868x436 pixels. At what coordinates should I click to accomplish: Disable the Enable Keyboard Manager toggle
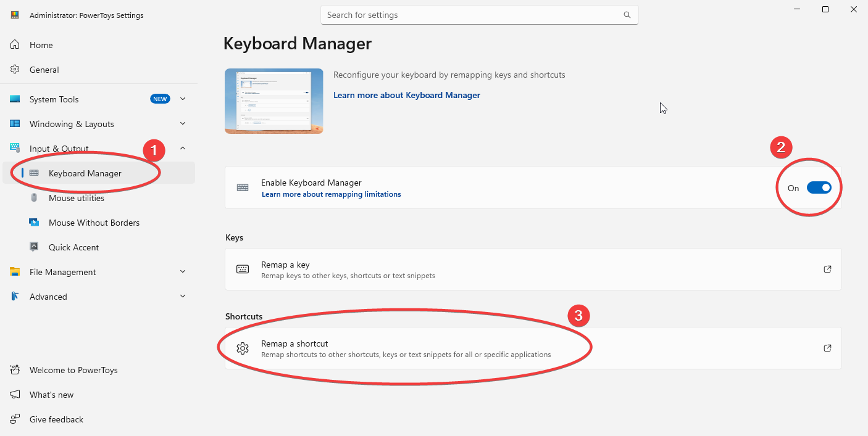point(819,188)
